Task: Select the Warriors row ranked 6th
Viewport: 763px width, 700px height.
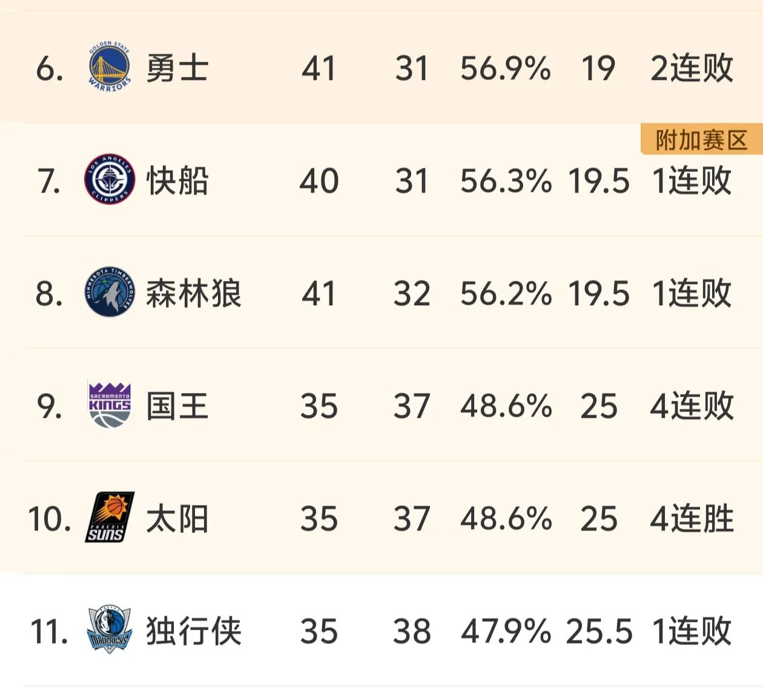Action: click(x=381, y=68)
